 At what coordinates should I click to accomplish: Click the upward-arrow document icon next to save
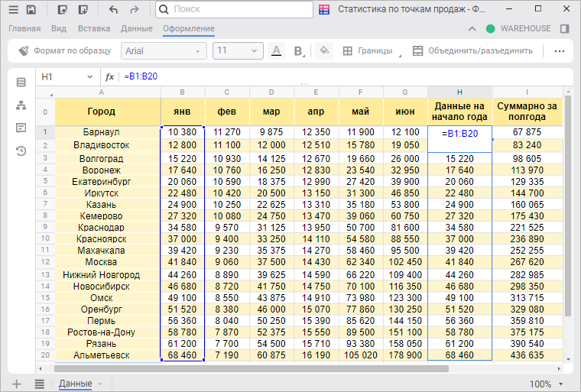coord(63,10)
